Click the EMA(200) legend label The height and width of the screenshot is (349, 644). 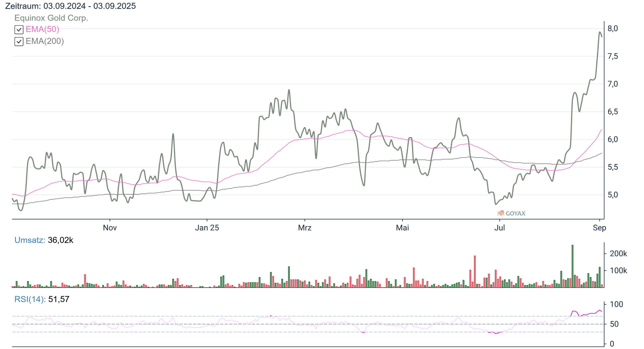click(x=45, y=41)
